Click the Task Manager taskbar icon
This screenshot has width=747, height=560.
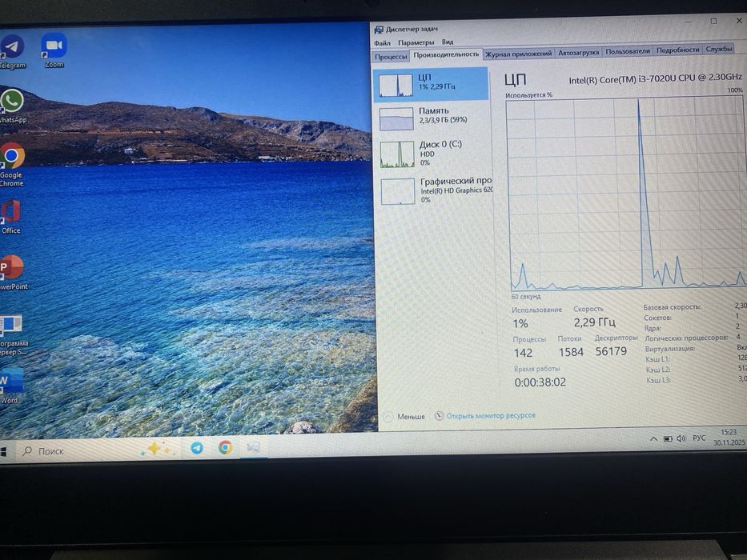[x=253, y=447]
